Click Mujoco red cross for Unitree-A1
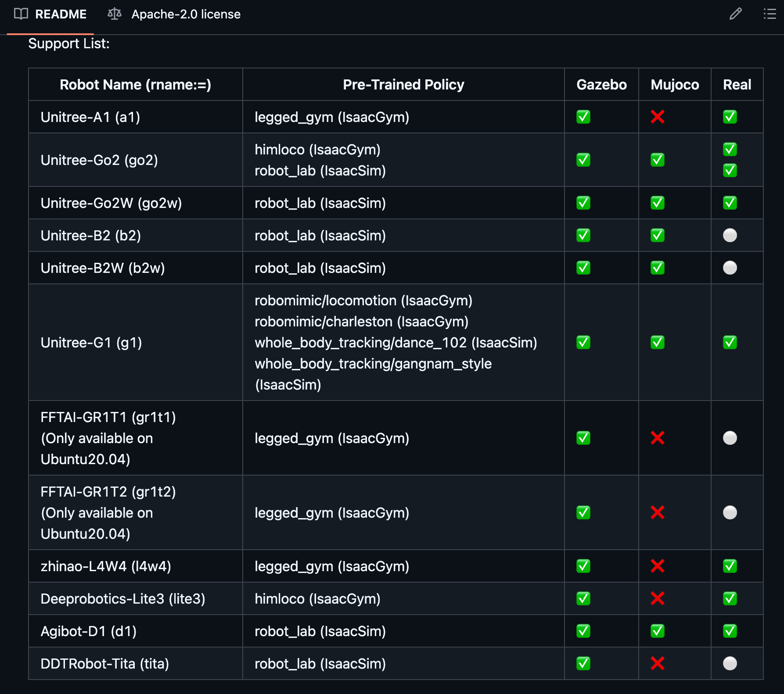This screenshot has height=694, width=784. coord(658,117)
